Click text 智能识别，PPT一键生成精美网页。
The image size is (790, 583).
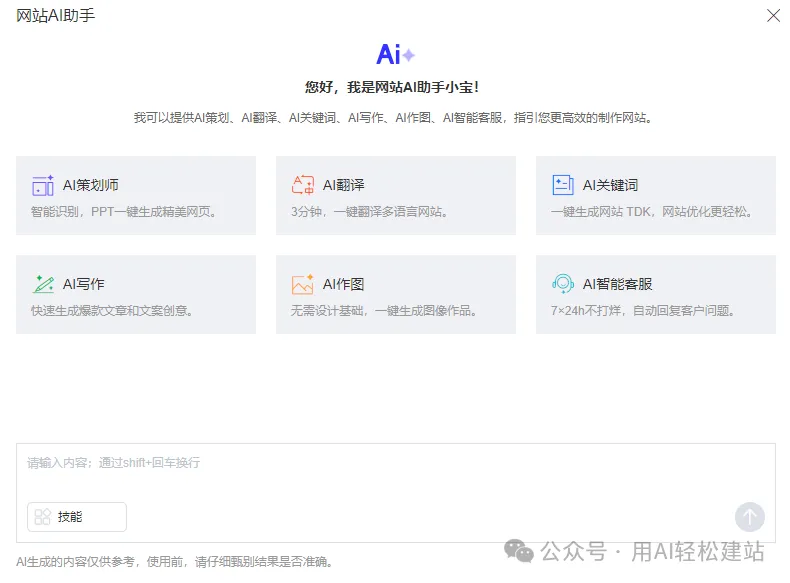pos(124,212)
